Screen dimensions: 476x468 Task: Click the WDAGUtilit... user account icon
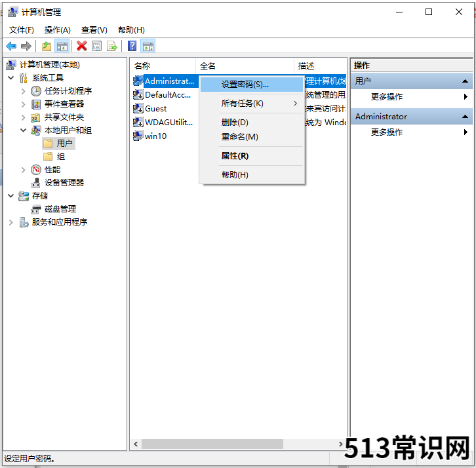coord(138,122)
